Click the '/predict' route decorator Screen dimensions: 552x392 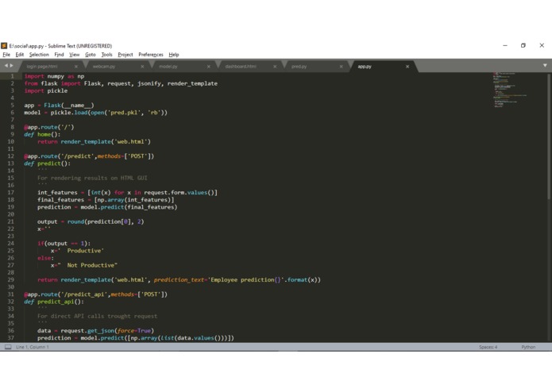[x=89, y=156]
